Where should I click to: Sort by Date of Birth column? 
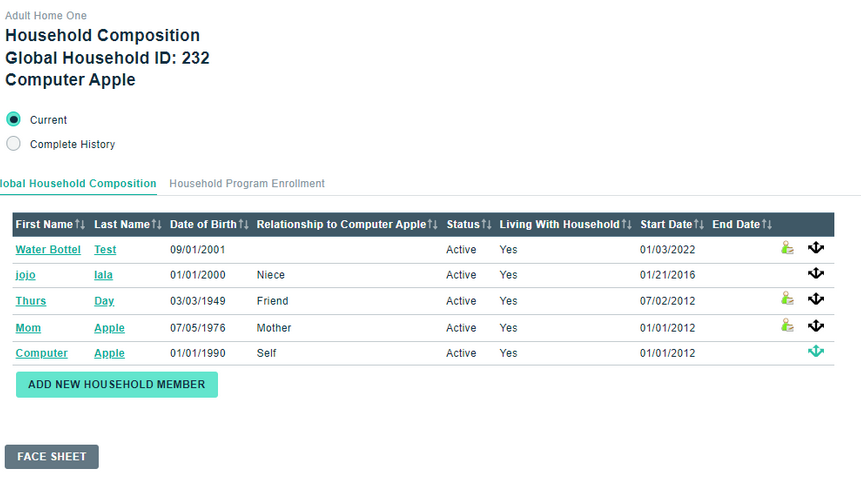243,225
